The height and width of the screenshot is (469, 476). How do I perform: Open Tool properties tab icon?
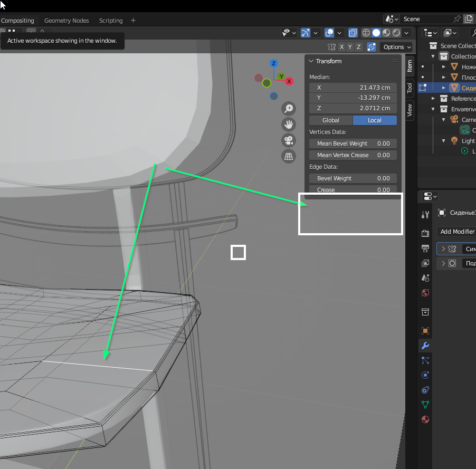coord(425,215)
